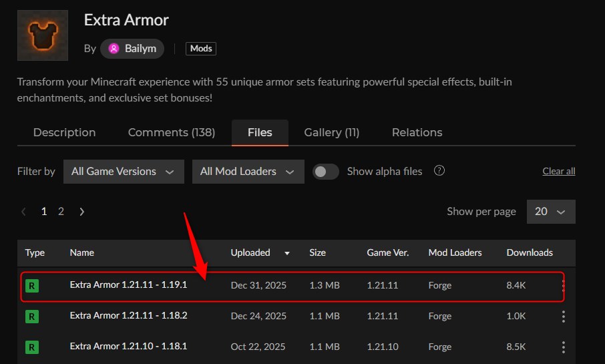Viewport: 605px width, 364px height.
Task: Click the Dec 24, 2025 upload date
Action: pyautogui.click(x=258, y=316)
